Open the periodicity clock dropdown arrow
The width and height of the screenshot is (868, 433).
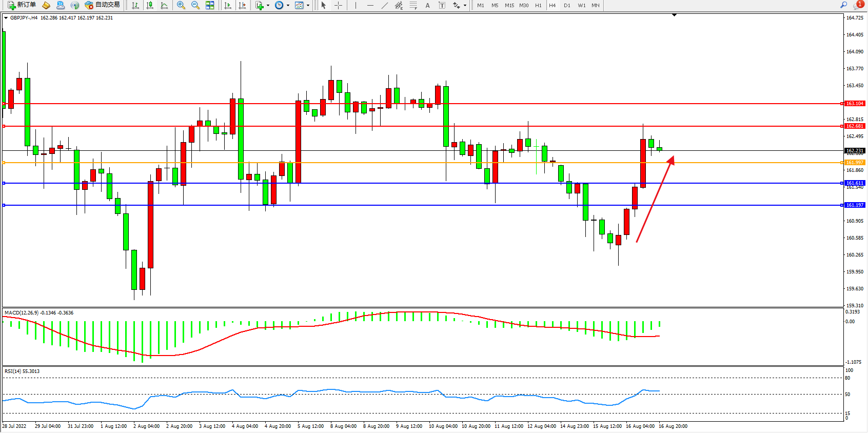(x=288, y=6)
